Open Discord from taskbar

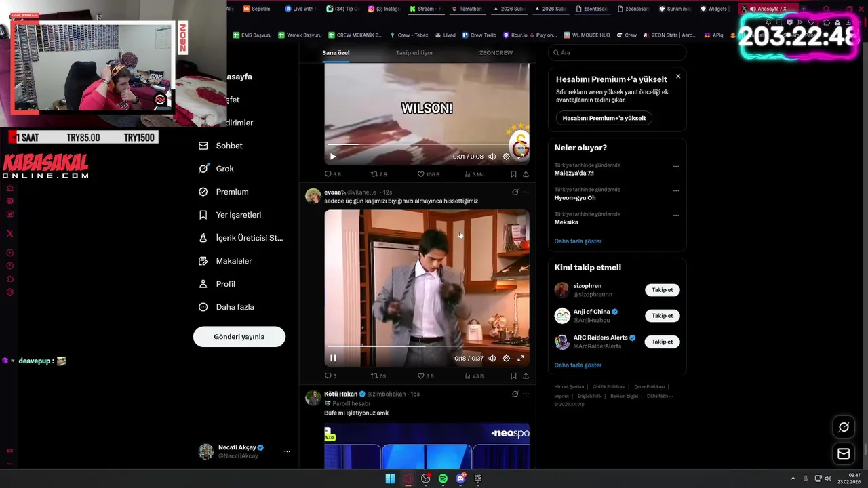[x=461, y=479]
